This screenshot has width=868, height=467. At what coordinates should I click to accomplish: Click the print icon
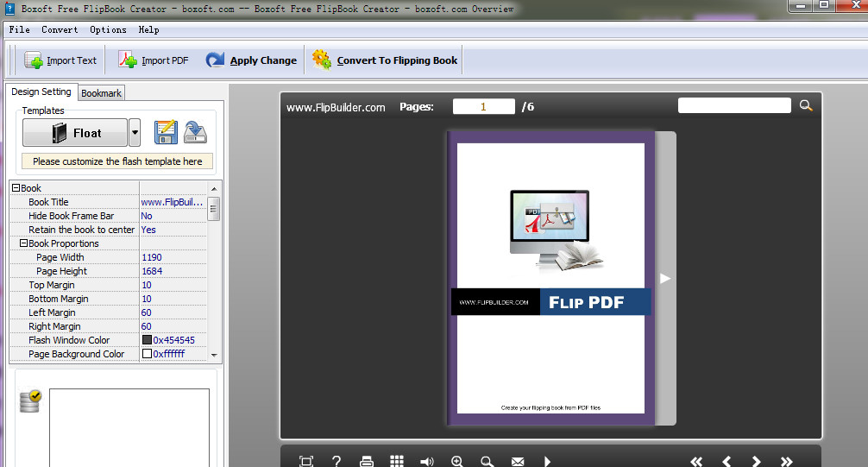(367, 462)
